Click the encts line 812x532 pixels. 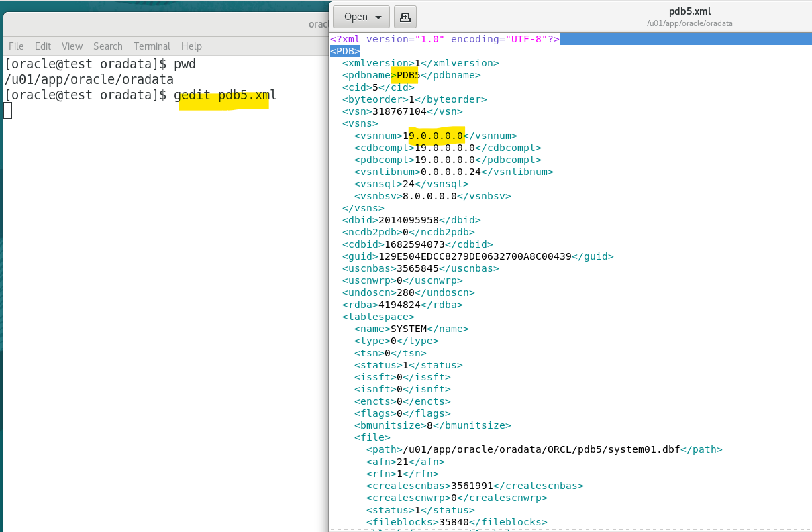[x=403, y=401]
